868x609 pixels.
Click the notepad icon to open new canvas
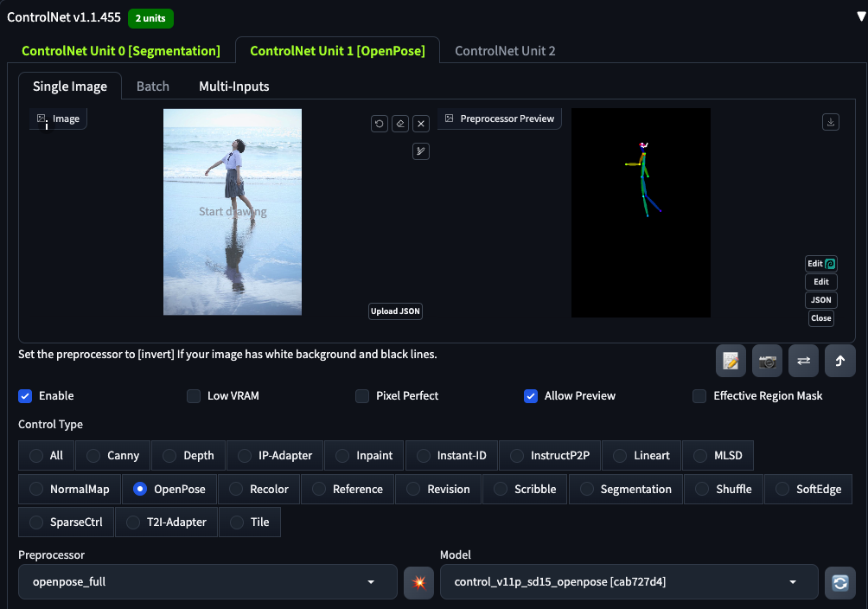[x=731, y=362]
